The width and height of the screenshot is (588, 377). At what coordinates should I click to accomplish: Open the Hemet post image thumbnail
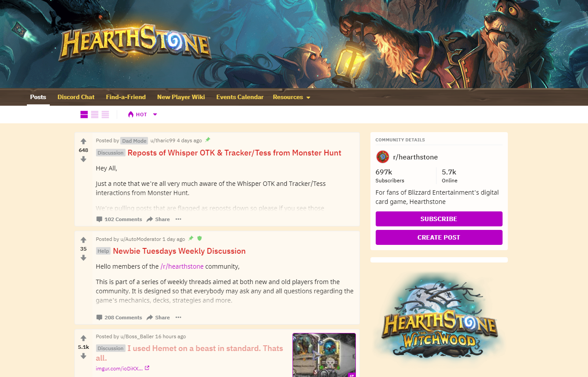[324, 355]
